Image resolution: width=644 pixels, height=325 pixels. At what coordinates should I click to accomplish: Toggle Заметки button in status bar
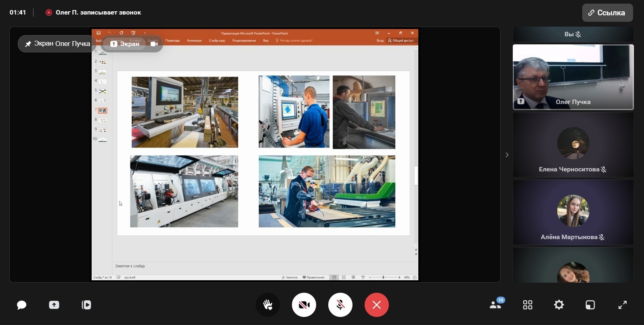click(x=289, y=277)
